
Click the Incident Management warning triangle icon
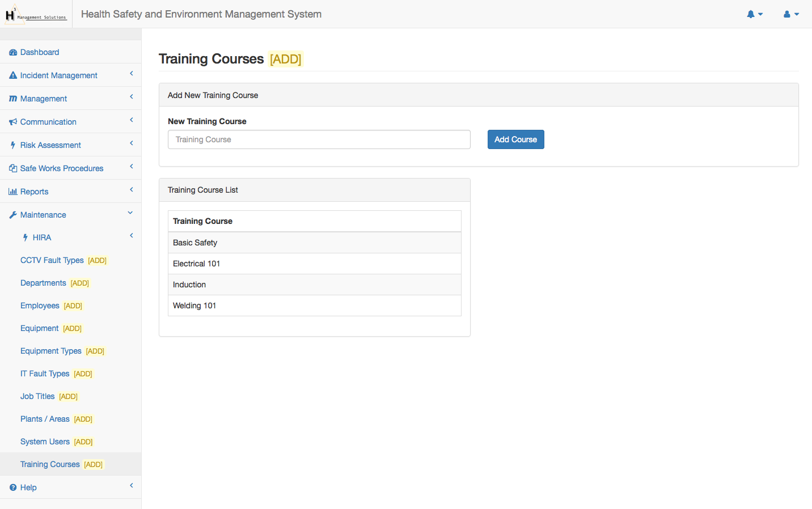click(x=13, y=75)
